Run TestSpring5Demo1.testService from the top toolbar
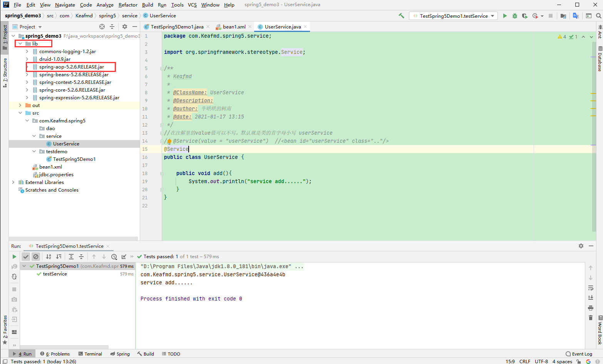603x364 pixels. 505,16
